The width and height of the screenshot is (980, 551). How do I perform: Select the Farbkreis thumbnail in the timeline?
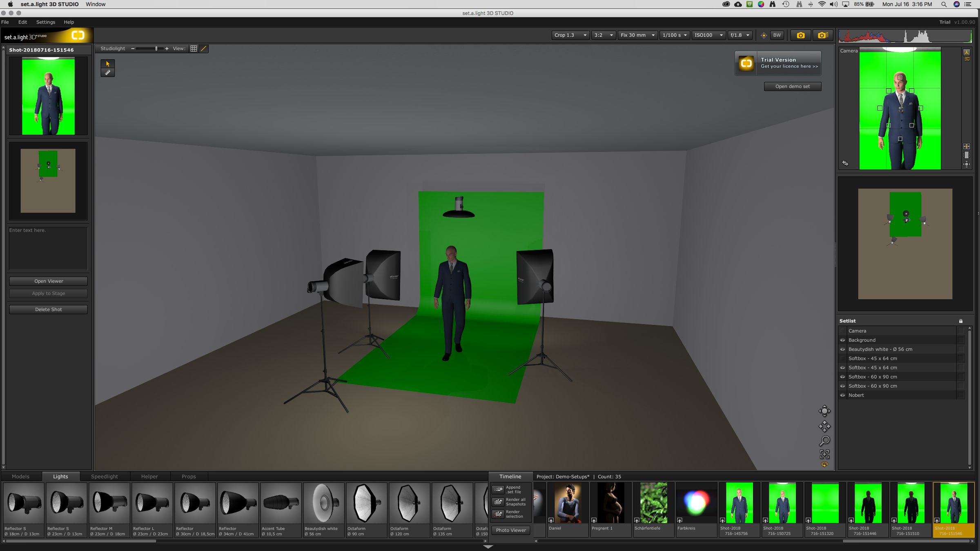(x=697, y=502)
